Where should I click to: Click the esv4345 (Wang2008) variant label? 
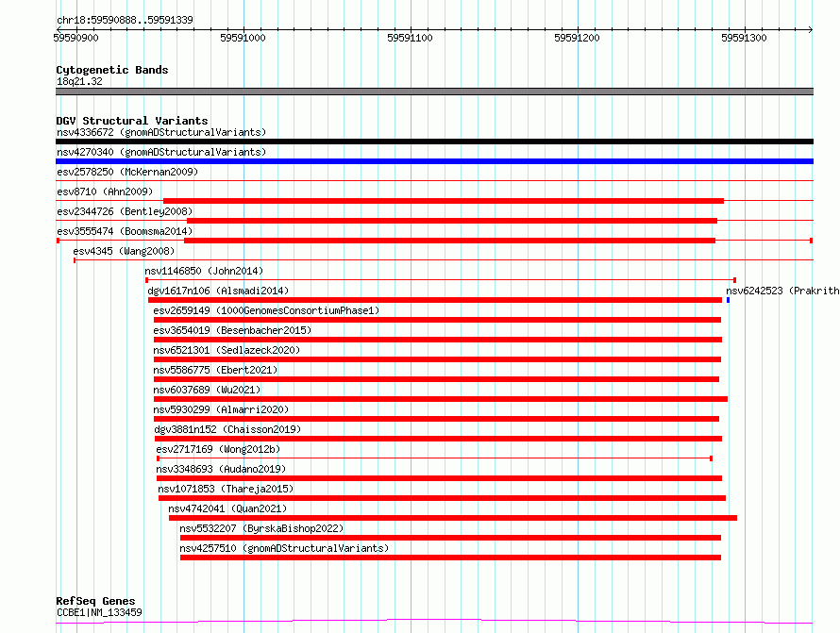pyautogui.click(x=124, y=251)
